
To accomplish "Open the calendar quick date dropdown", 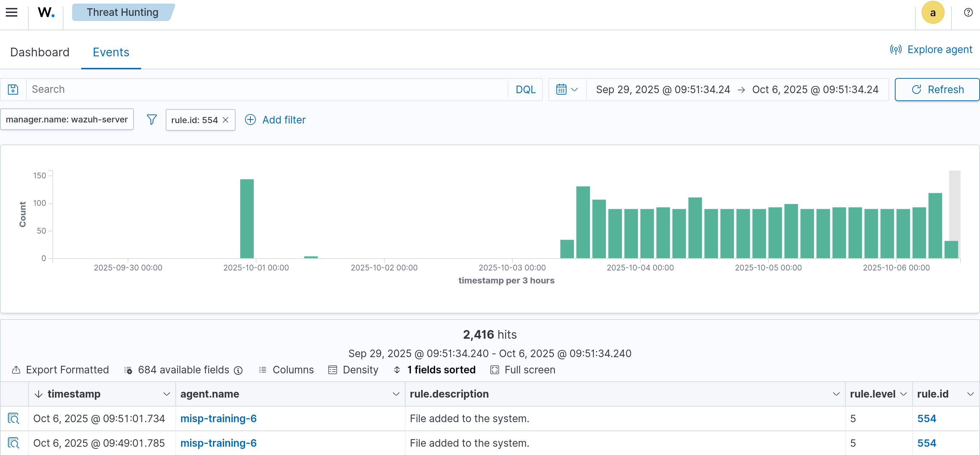I will [x=567, y=90].
